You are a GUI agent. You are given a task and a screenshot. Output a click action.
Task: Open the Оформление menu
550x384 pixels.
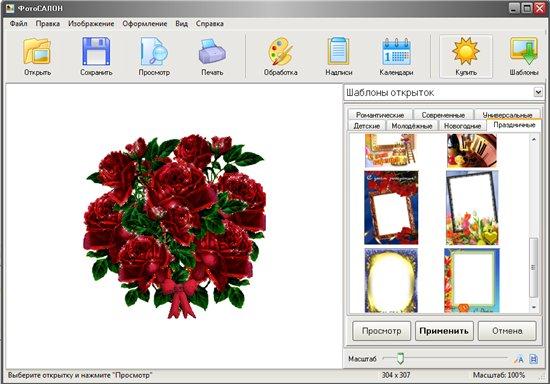[145, 24]
